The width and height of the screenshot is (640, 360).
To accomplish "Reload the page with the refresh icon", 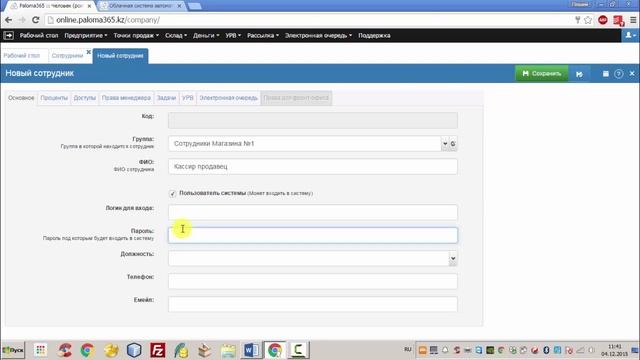I will click(x=36, y=20).
